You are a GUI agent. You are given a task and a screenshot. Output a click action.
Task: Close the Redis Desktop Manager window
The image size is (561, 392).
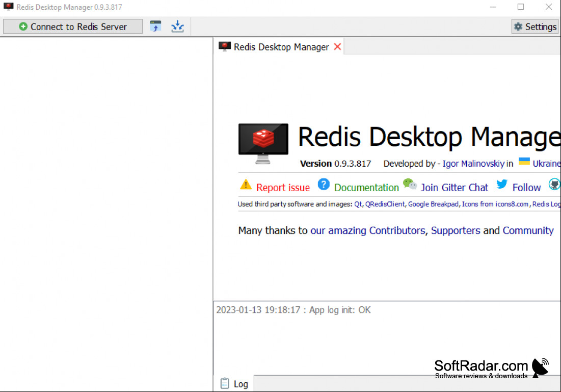[x=548, y=7]
